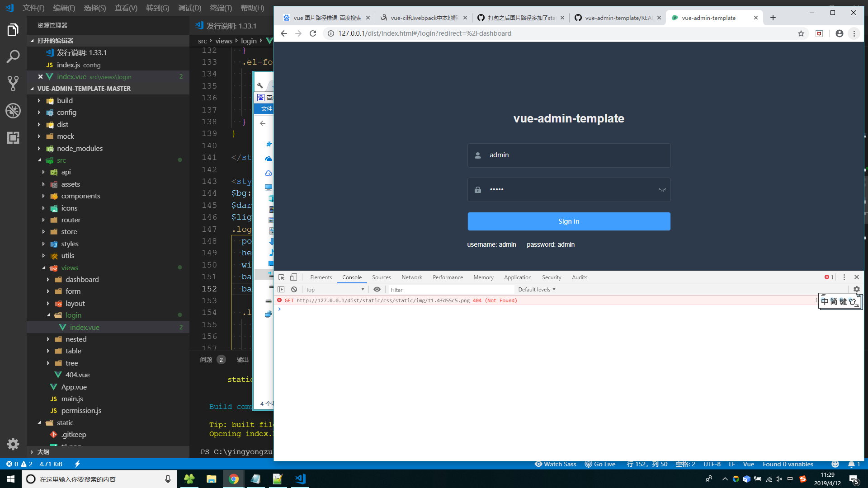Image resolution: width=868 pixels, height=488 pixels.
Task: Open the vue-admin-template/README GitHub tab
Action: tap(618, 18)
